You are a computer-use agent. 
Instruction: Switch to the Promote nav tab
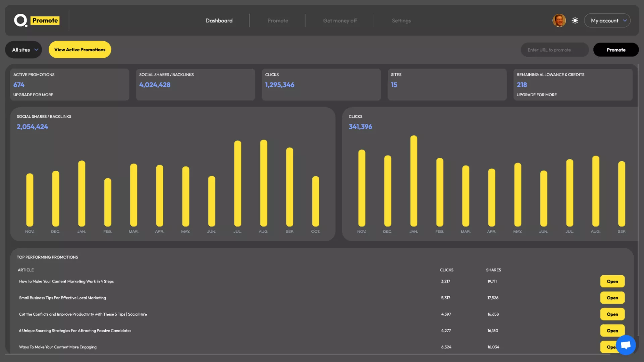tap(278, 20)
